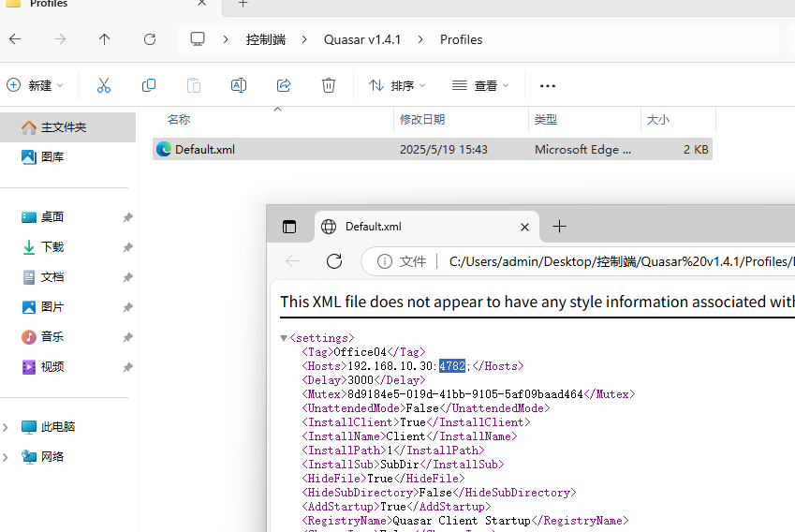Refresh the Profiles folder view
Viewport: 795px width, 532px height.
click(x=150, y=39)
